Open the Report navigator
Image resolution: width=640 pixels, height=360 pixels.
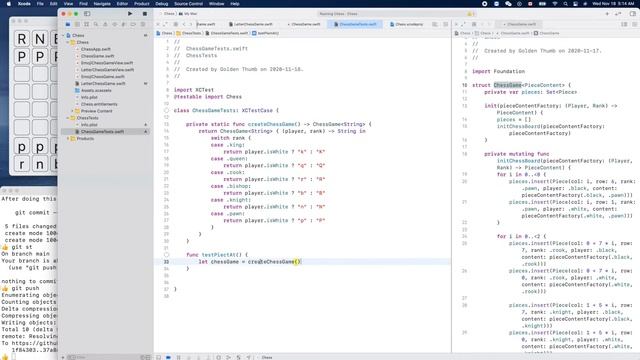point(142,24)
